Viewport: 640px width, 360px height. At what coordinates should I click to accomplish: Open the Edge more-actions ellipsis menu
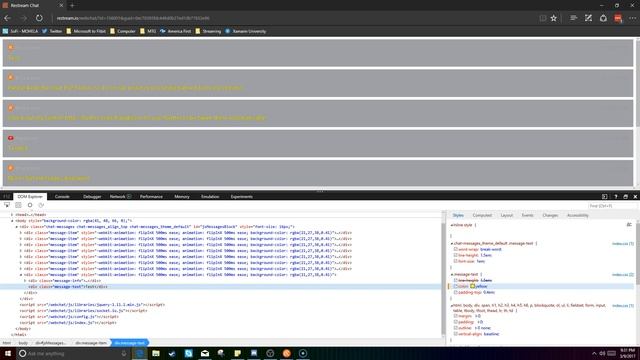pyautogui.click(x=633, y=18)
